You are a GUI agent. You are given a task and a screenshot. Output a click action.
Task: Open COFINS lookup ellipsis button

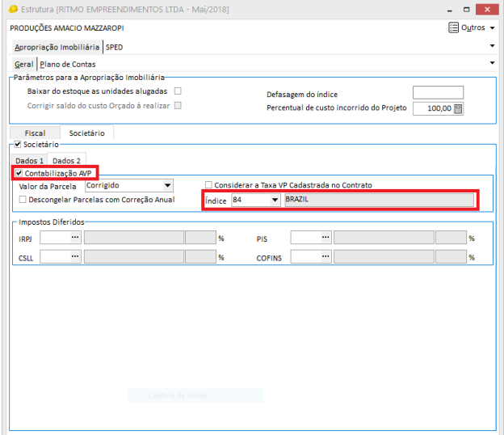[325, 256]
